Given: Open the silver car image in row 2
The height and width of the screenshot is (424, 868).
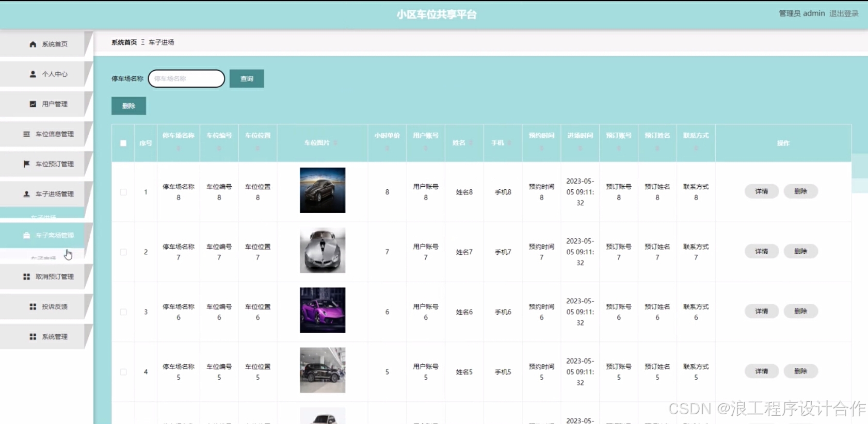Looking at the screenshot, I should [x=323, y=250].
